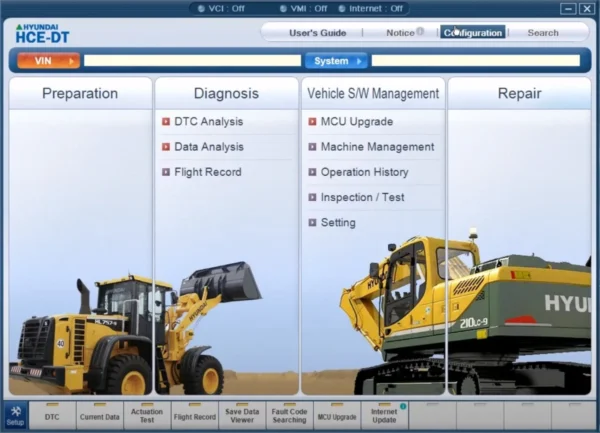Open Flight Record in Diagnosis list
The height and width of the screenshot is (433, 600).
tap(208, 172)
